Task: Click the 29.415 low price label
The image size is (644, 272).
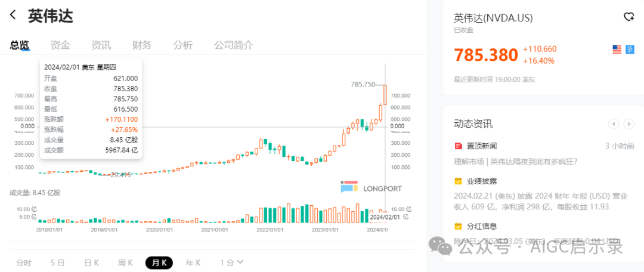Action: tap(120, 175)
